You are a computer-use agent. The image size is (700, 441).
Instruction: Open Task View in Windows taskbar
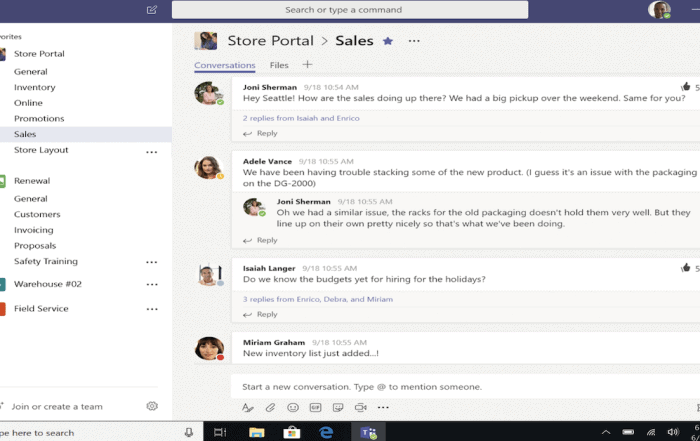click(x=220, y=432)
